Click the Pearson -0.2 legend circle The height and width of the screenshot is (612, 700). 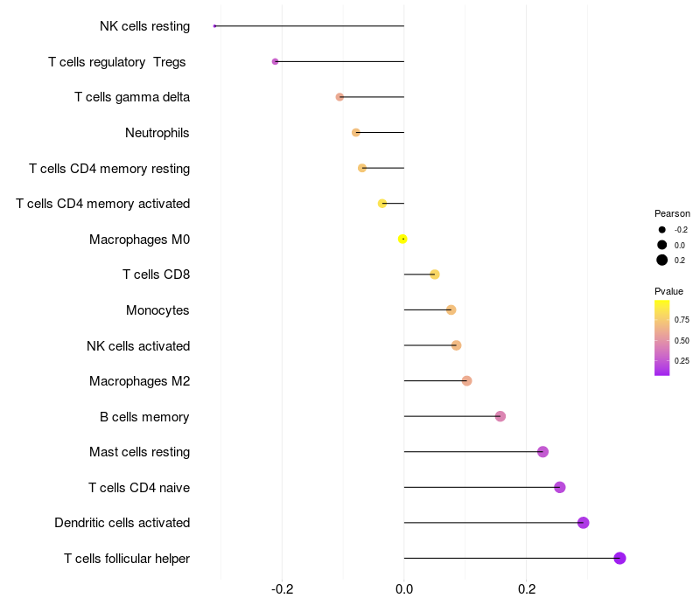coord(662,229)
